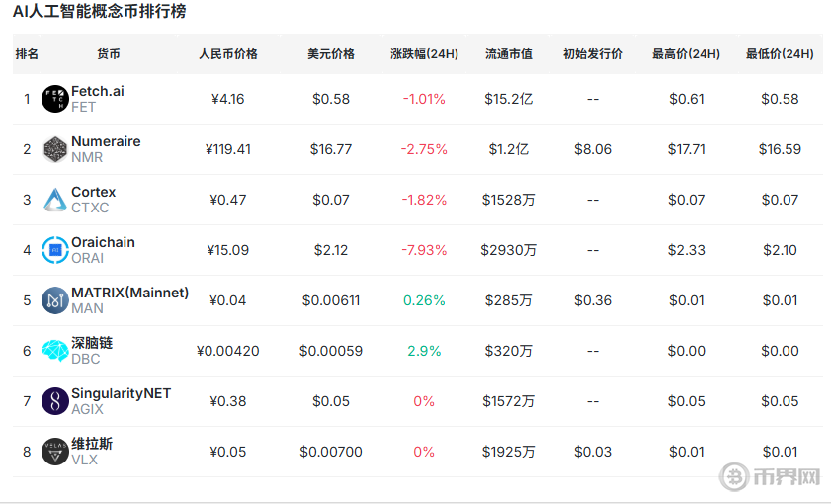831x504 pixels.
Task: Sort by 美元价格 column header
Action: [x=330, y=54]
